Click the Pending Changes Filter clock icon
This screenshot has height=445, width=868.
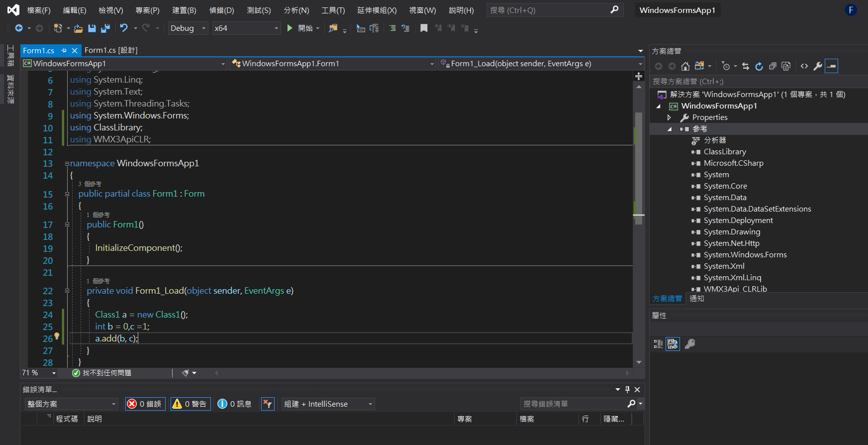(726, 66)
